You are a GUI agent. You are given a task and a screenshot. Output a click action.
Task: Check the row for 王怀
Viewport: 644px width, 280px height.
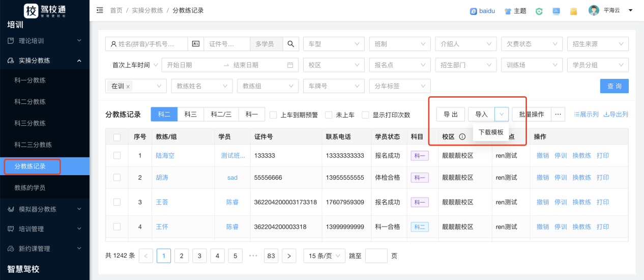click(x=117, y=227)
